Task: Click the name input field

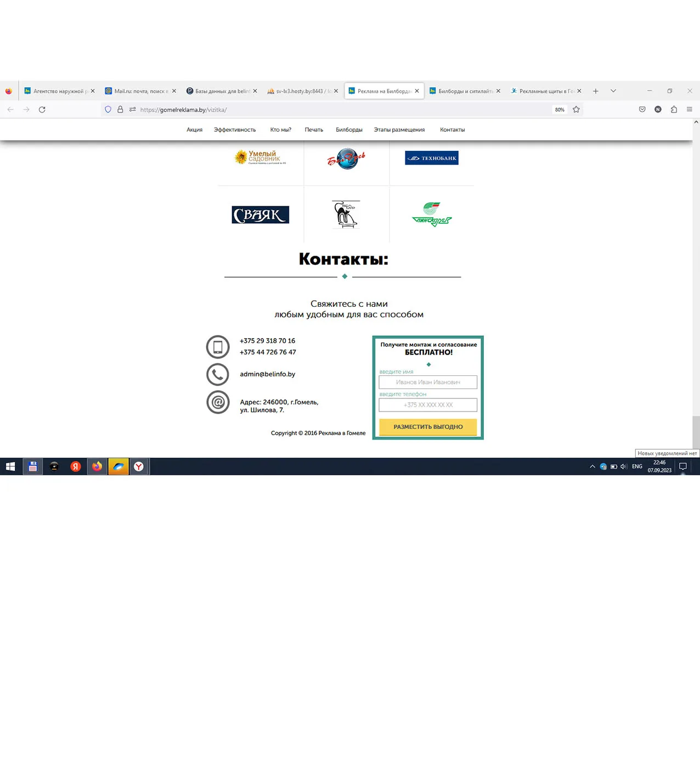Action: pos(428,382)
